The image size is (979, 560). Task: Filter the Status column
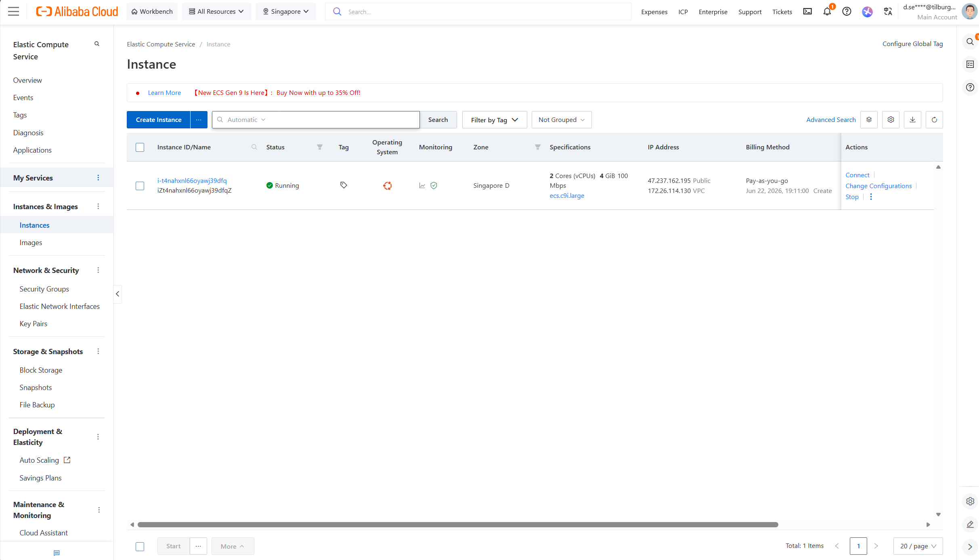320,147
